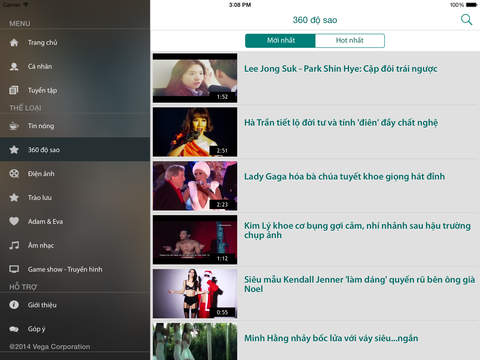
Task: Select the Trào lưu category
Action: pos(75,197)
